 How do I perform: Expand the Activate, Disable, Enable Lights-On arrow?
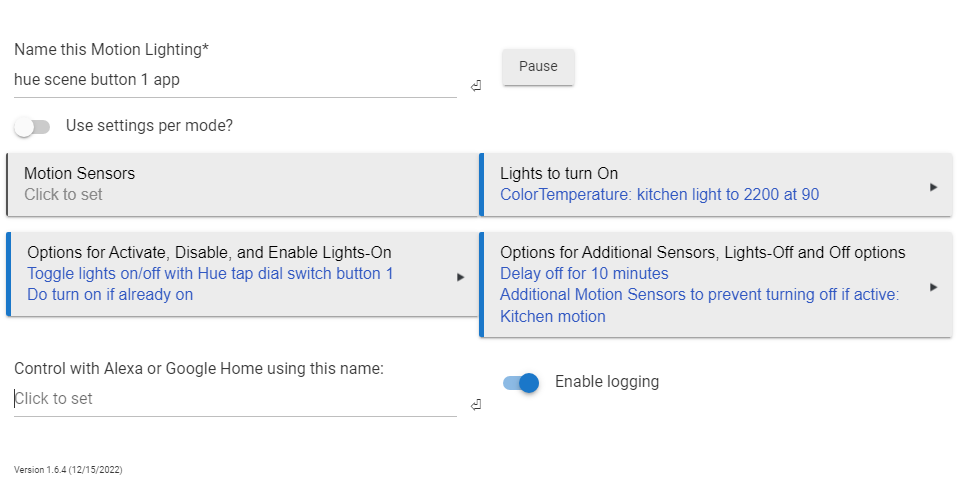pos(461,277)
